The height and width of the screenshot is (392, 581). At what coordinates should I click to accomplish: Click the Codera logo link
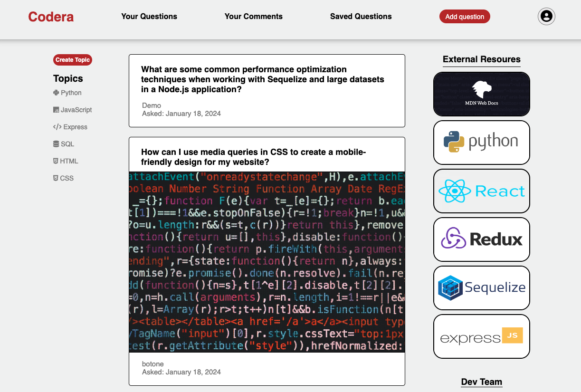click(51, 17)
